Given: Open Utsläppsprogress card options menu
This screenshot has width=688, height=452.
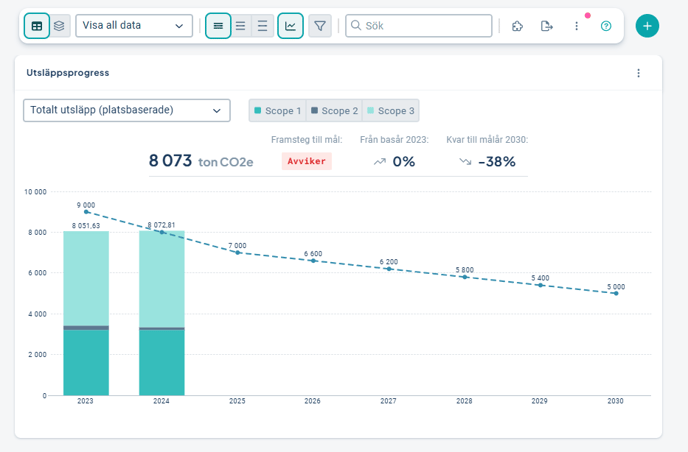Looking at the screenshot, I should (639, 73).
